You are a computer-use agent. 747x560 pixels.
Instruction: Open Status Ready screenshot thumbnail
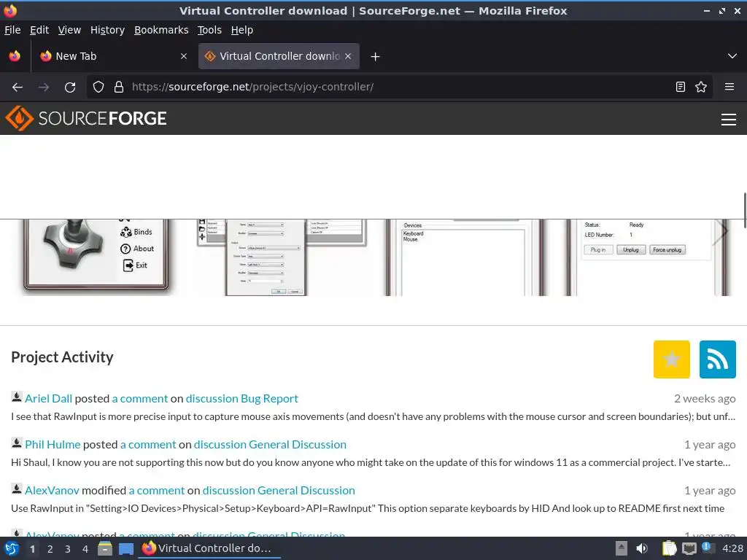(648, 257)
